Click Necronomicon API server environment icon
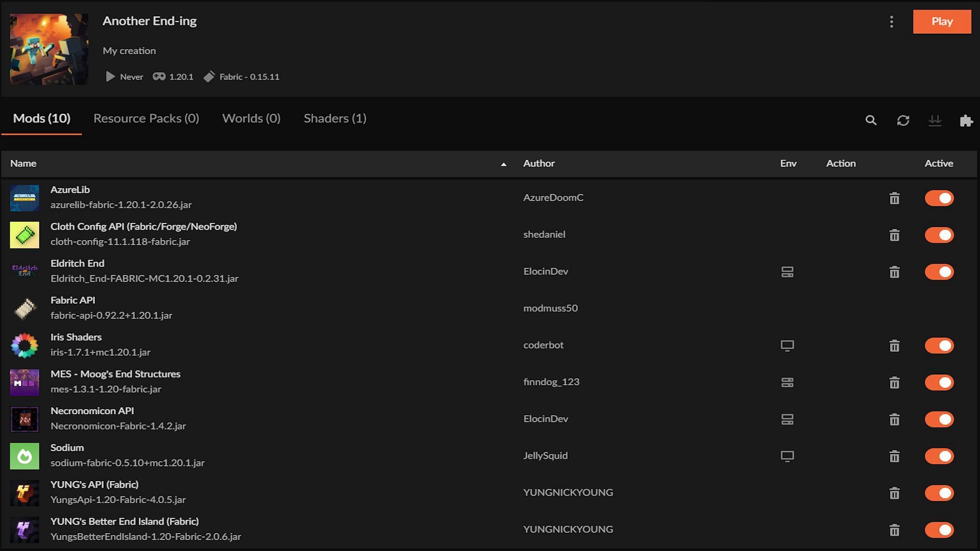This screenshot has width=980, height=551. coord(787,419)
